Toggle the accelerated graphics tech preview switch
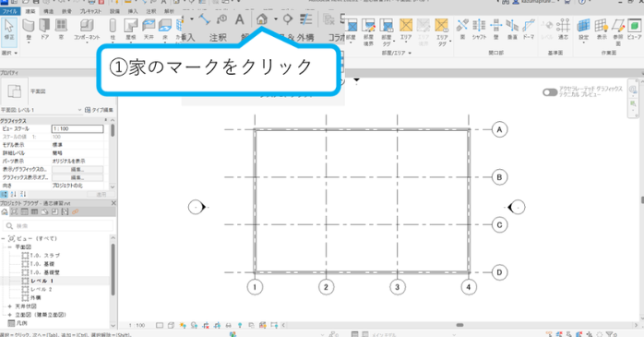This screenshot has height=337, width=644. (x=550, y=92)
